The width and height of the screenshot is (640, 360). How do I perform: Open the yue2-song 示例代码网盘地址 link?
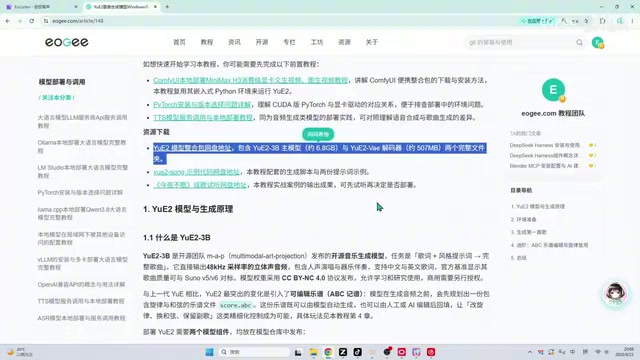pyautogui.click(x=196, y=172)
